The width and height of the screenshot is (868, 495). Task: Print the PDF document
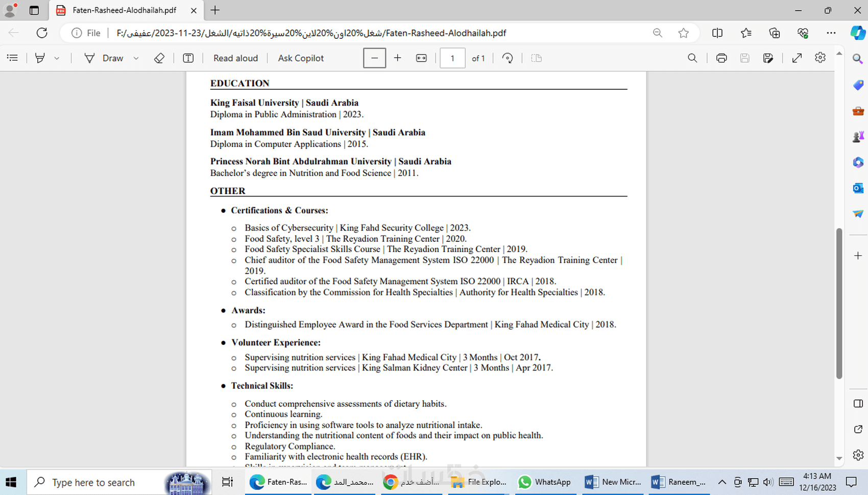[x=721, y=58]
